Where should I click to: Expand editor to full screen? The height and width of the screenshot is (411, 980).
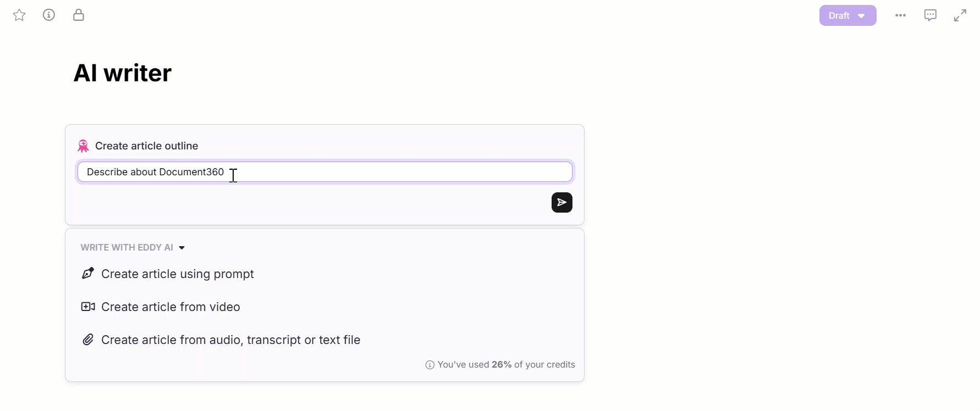960,15
